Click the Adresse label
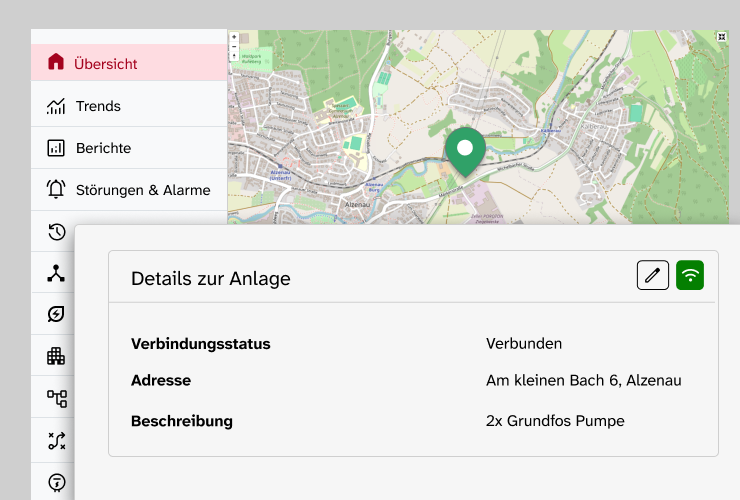This screenshot has width=740, height=500. tap(161, 381)
